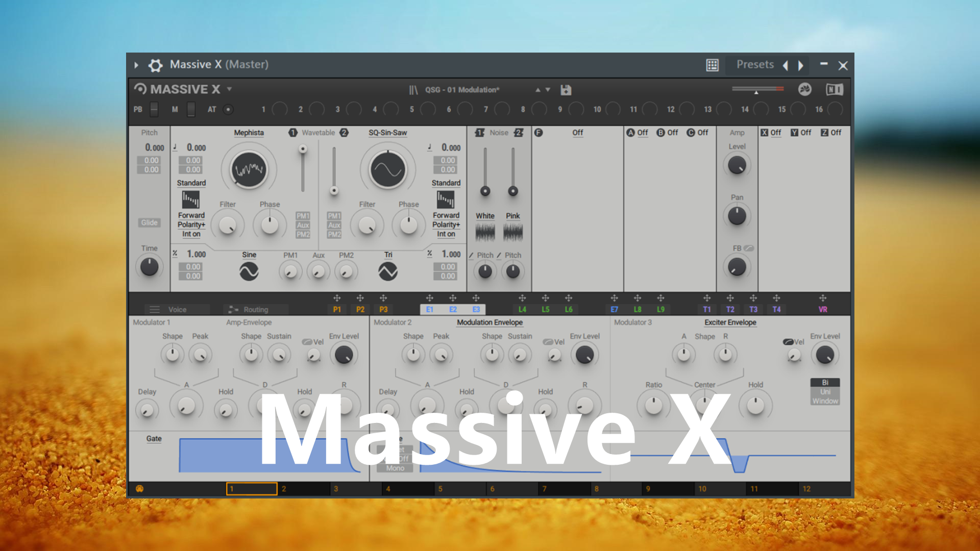The image size is (980, 551).
Task: Select the Sine phase modulation waveform icon
Action: tap(249, 271)
